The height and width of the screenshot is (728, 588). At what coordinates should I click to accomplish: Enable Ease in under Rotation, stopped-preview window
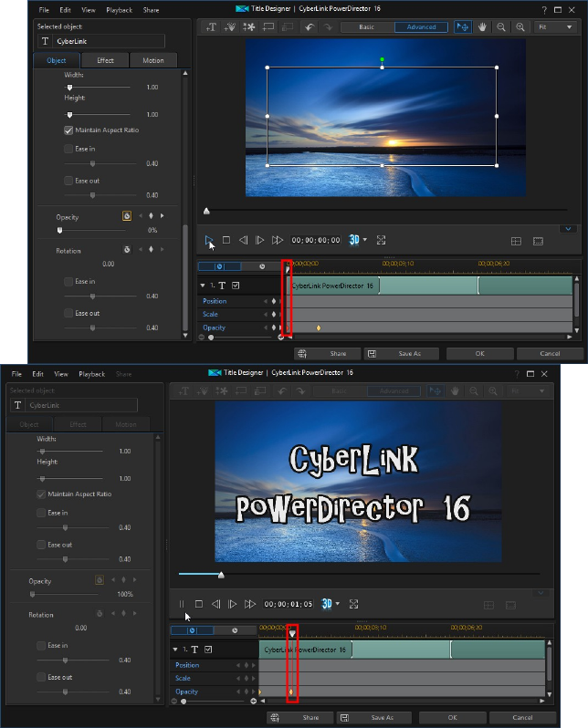pos(68,281)
